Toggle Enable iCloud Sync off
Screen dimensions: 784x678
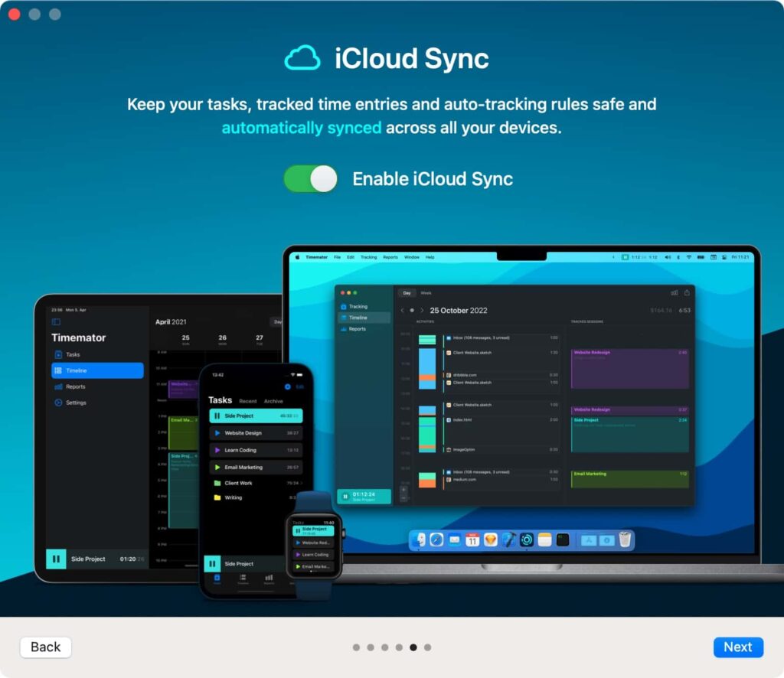(310, 177)
